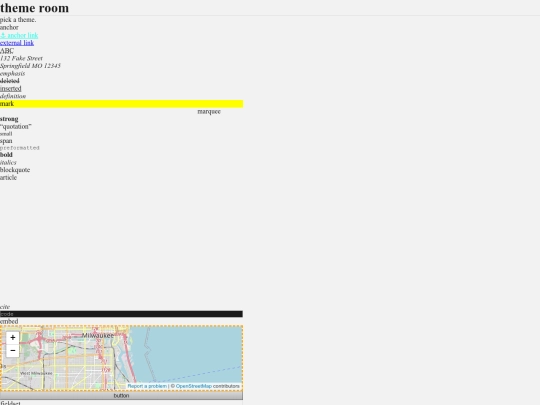Click the 'theme room' page heading

click(34, 8)
